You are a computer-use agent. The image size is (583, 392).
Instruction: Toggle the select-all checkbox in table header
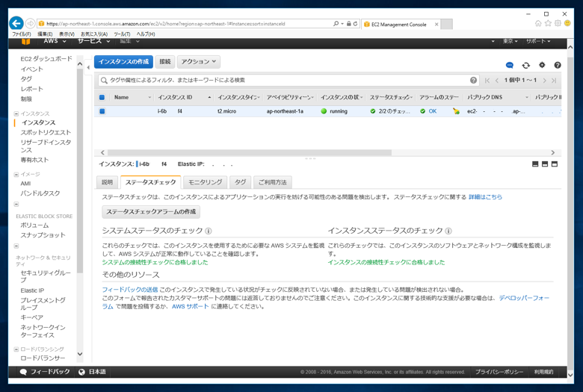pos(102,97)
